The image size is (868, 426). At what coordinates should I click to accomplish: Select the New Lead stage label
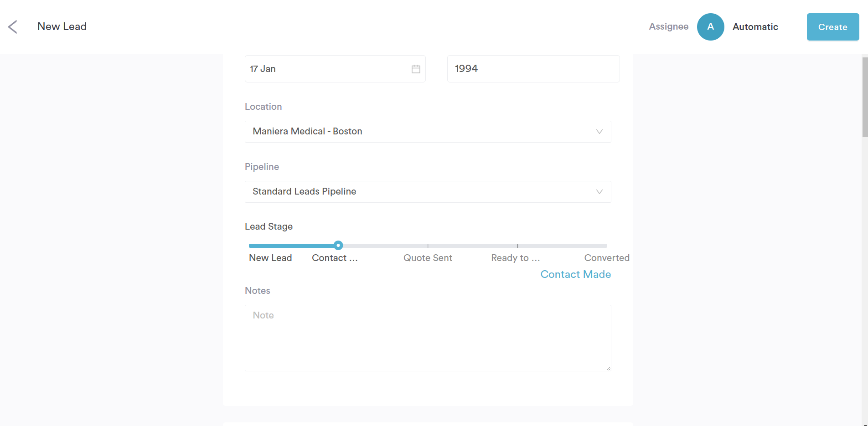click(270, 258)
